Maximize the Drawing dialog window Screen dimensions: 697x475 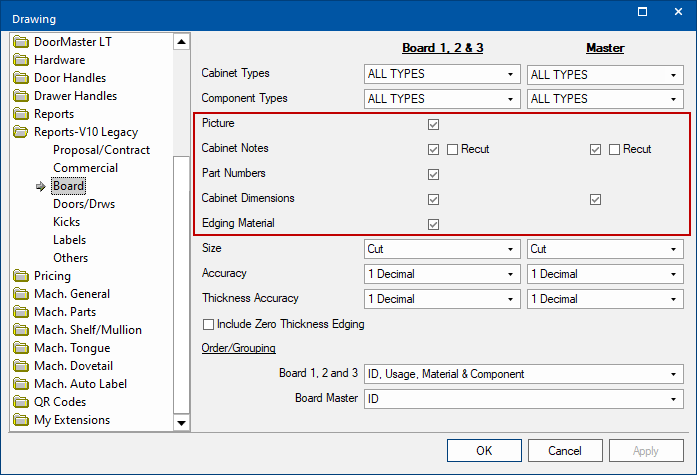coord(642,12)
